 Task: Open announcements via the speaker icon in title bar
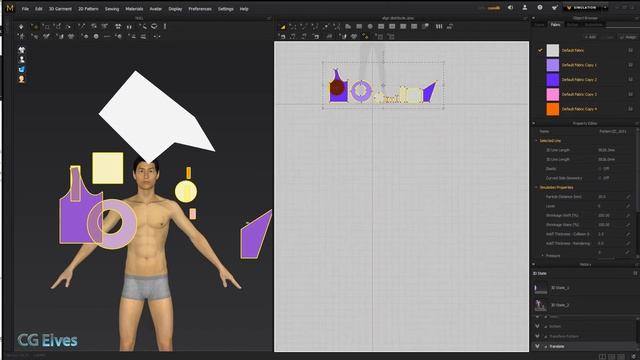pos(510,8)
